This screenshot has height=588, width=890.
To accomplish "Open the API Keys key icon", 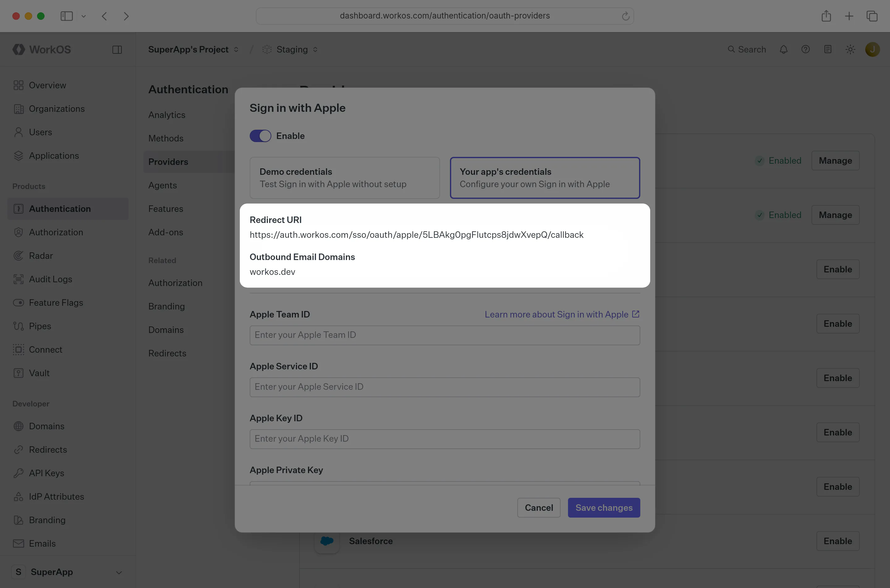I will (18, 473).
